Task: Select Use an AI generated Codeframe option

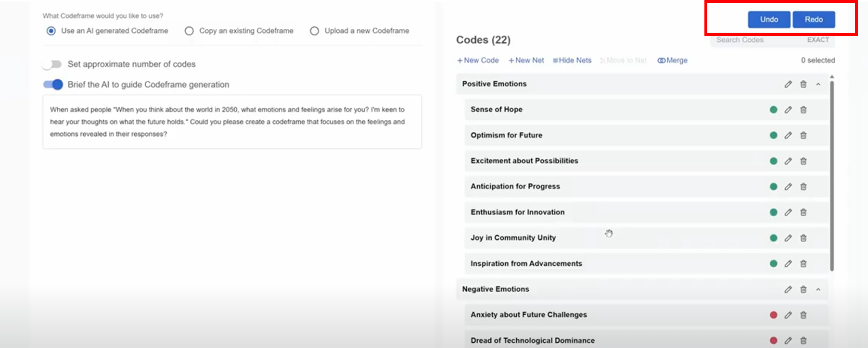Action: pyautogui.click(x=51, y=31)
